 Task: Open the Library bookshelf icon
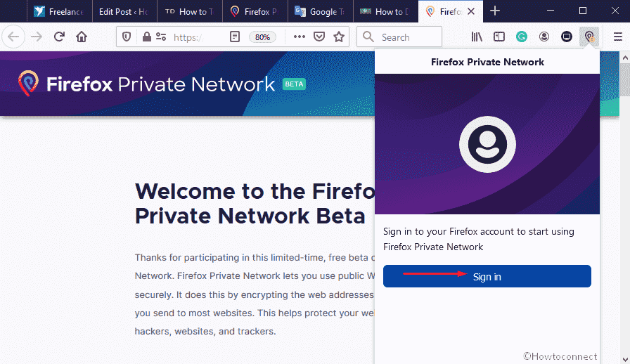(477, 37)
